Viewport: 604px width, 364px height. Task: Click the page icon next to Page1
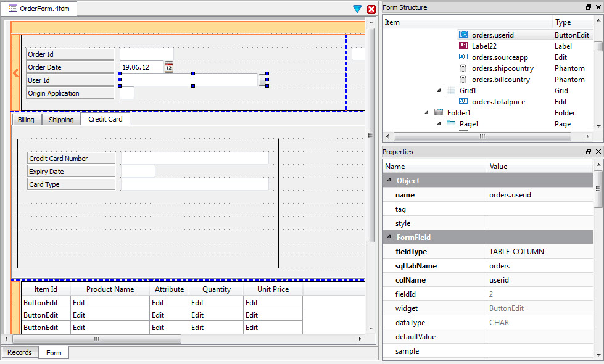point(452,123)
